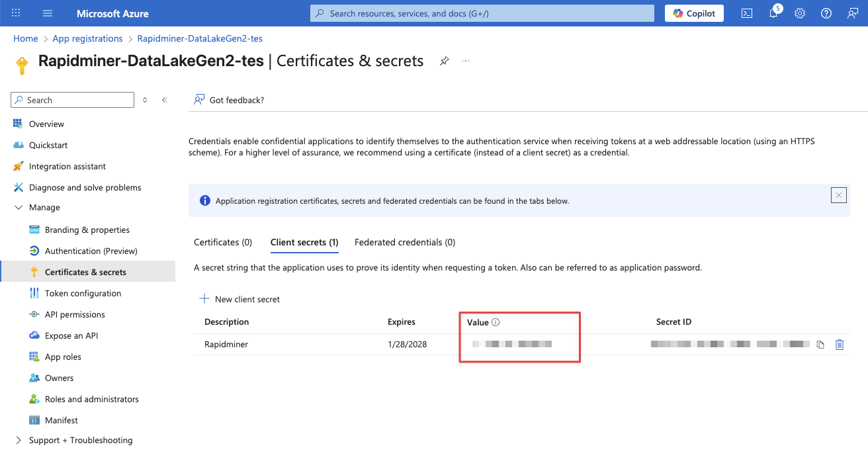Screen dimensions: 868x465
Task: Go to App registrations breadcrumb
Action: [x=87, y=39]
